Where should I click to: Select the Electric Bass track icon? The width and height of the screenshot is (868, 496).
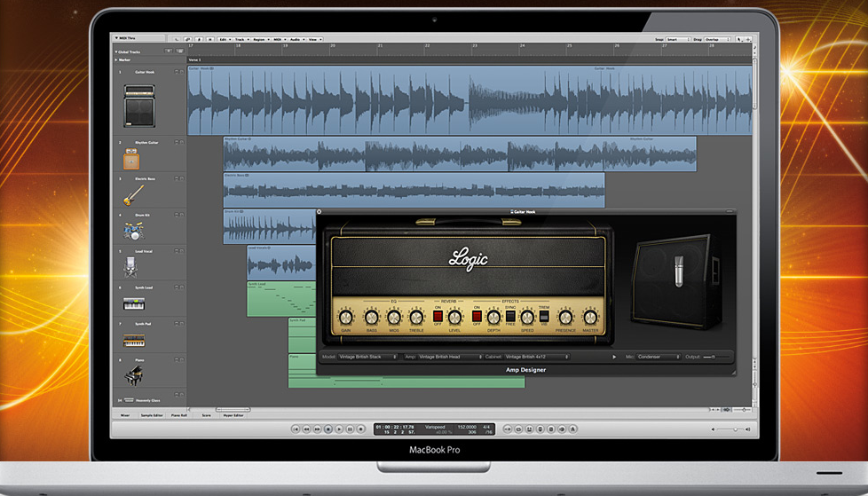(x=133, y=195)
